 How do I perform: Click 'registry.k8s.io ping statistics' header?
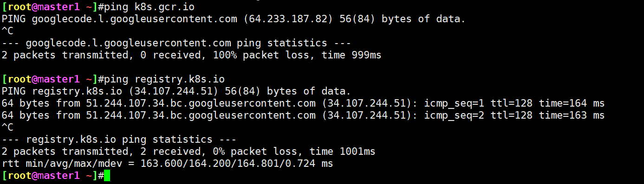click(x=119, y=140)
